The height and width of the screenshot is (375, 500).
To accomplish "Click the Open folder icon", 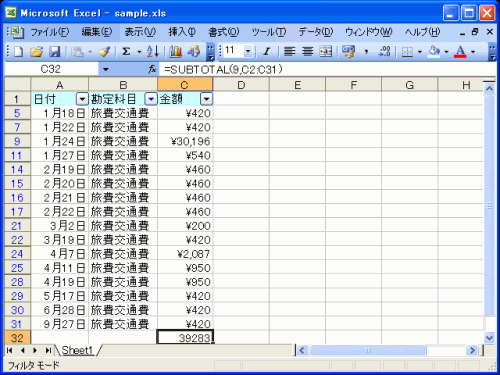I will click(36, 52).
